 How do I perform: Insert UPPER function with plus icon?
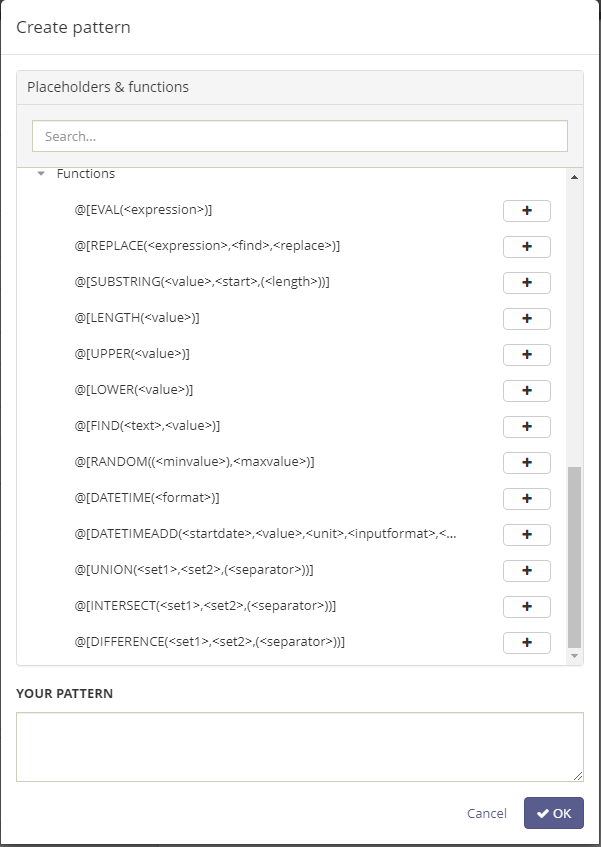point(526,355)
